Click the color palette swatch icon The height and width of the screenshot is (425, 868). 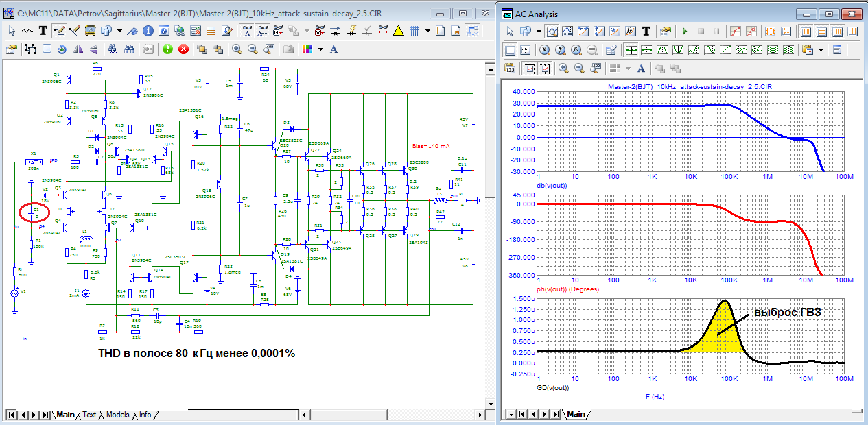(x=308, y=49)
